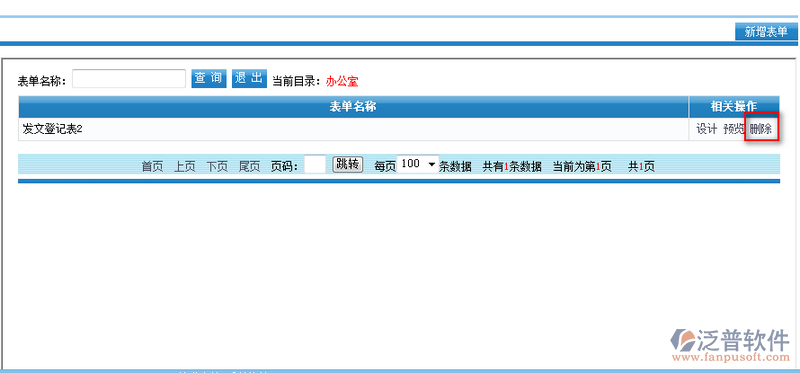Open the 100 rows per-page dropdown
The height and width of the screenshot is (373, 800).
click(x=418, y=164)
